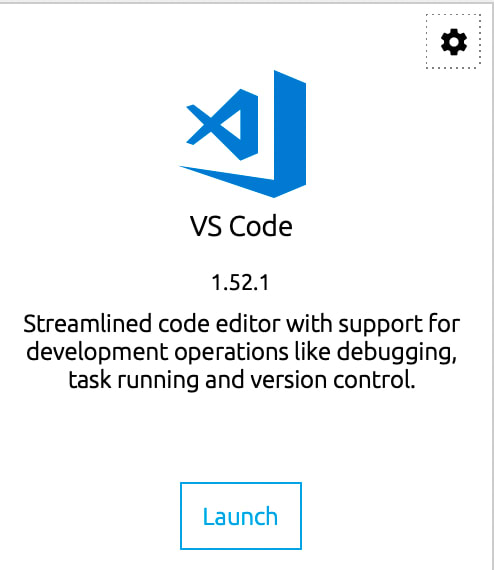494x570 pixels.
Task: Click "task running" in the description
Action: pos(133,381)
